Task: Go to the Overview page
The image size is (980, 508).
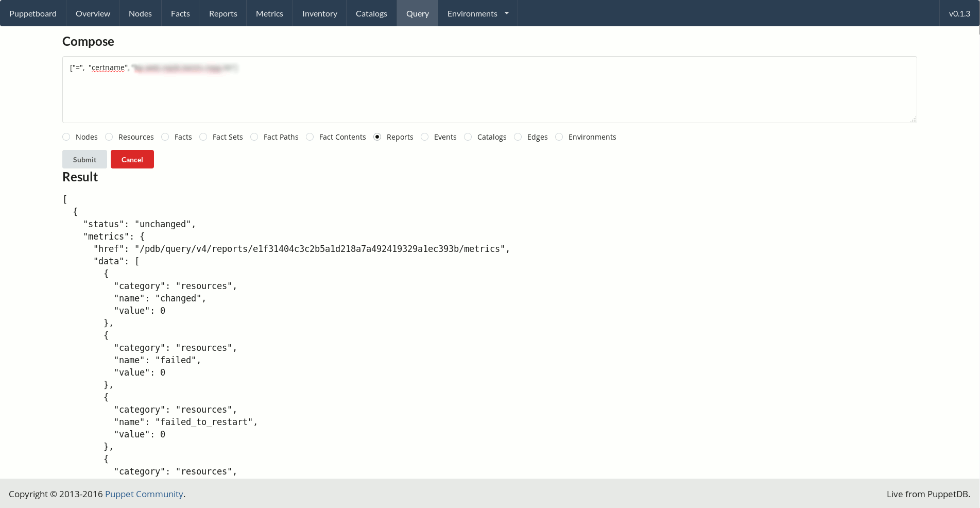Action: (93, 13)
